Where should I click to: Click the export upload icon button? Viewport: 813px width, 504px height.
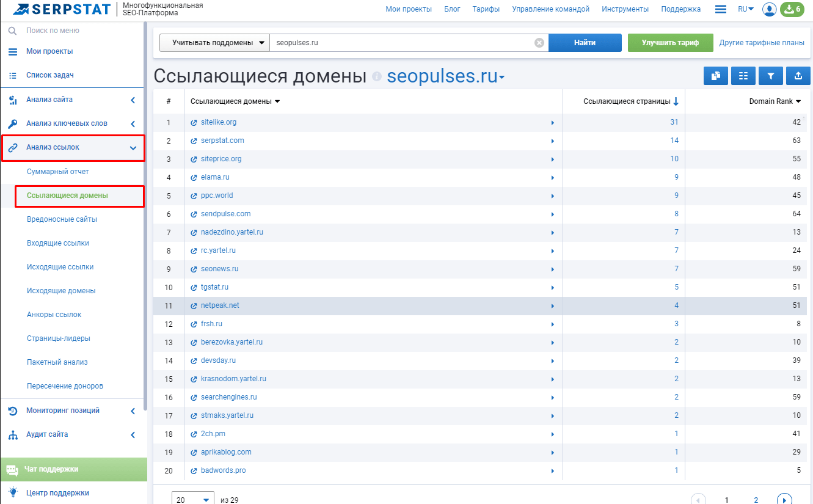click(x=798, y=76)
